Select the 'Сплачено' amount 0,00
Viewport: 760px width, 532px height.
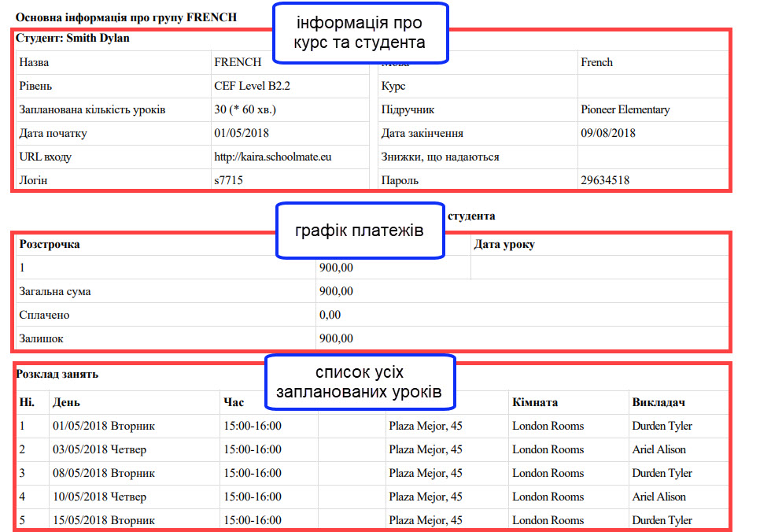coord(330,315)
